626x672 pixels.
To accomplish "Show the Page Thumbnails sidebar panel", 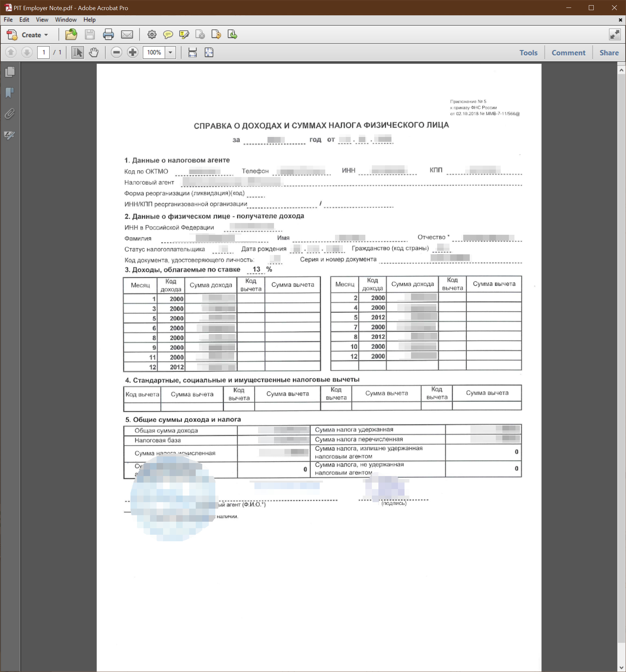I will click(x=10, y=72).
